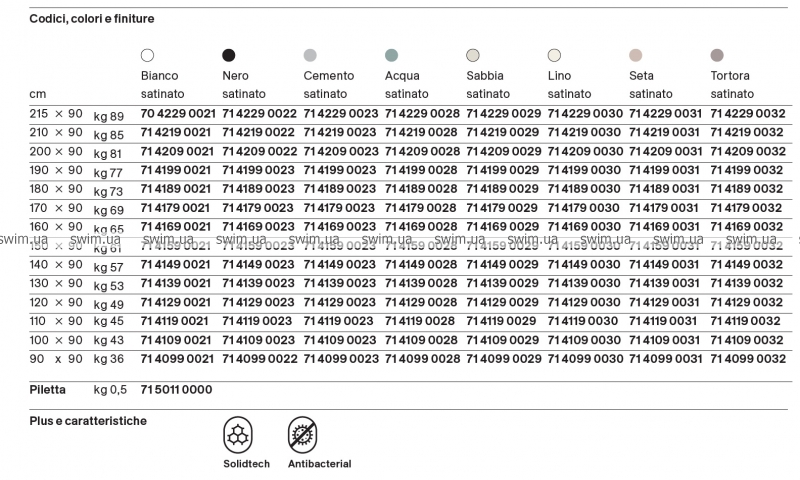Click code 71 4129 0028 in Acqua column

pyautogui.click(x=422, y=302)
